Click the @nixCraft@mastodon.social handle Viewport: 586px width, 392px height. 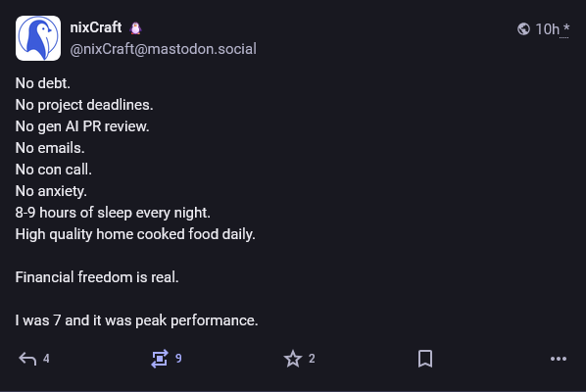click(164, 49)
